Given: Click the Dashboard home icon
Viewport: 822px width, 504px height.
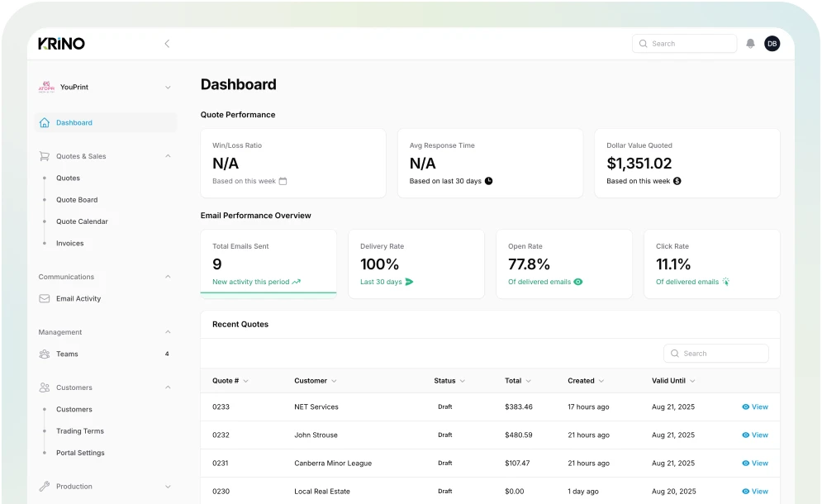Looking at the screenshot, I should 45,123.
